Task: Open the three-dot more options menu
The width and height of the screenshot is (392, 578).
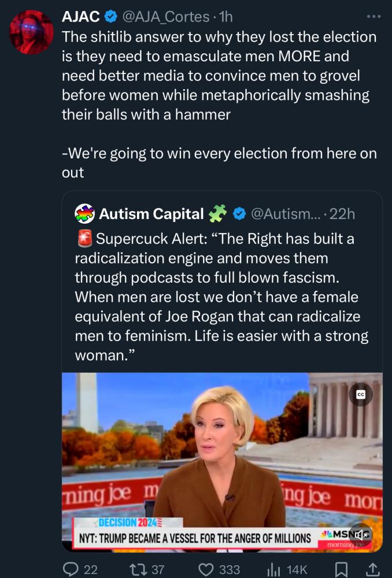Action: click(x=374, y=17)
